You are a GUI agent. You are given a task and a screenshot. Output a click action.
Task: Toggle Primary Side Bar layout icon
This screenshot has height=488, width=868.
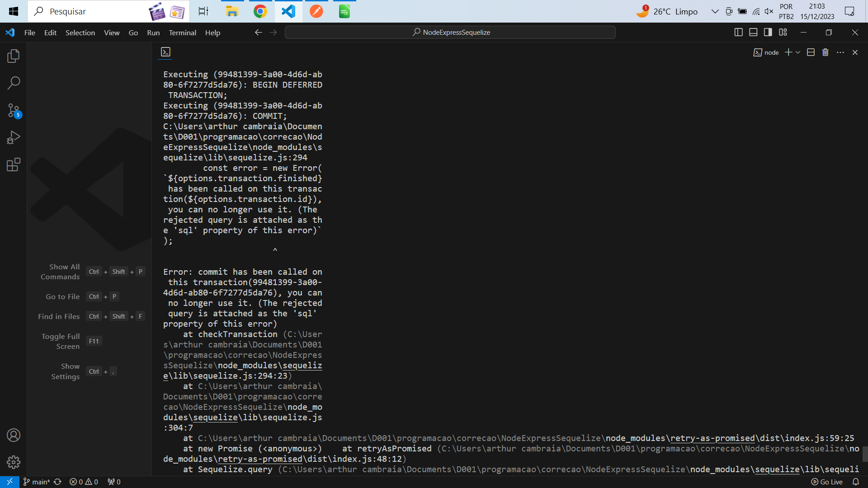click(x=739, y=32)
